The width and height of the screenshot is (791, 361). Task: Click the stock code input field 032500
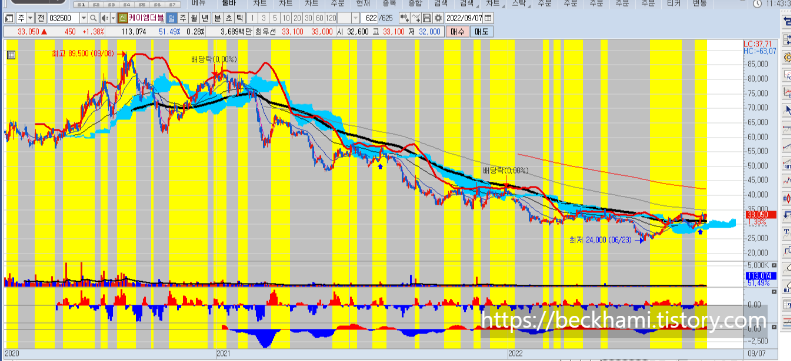(63, 18)
